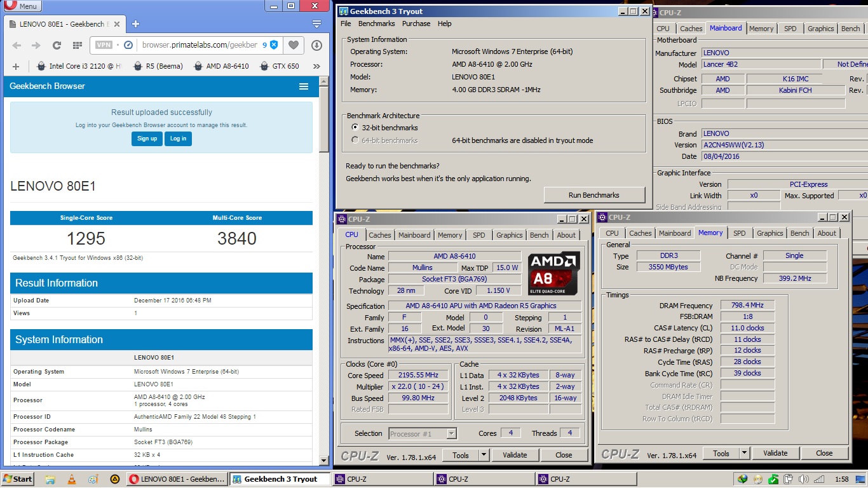Open the green tray icon
868x488 pixels.
(x=773, y=479)
